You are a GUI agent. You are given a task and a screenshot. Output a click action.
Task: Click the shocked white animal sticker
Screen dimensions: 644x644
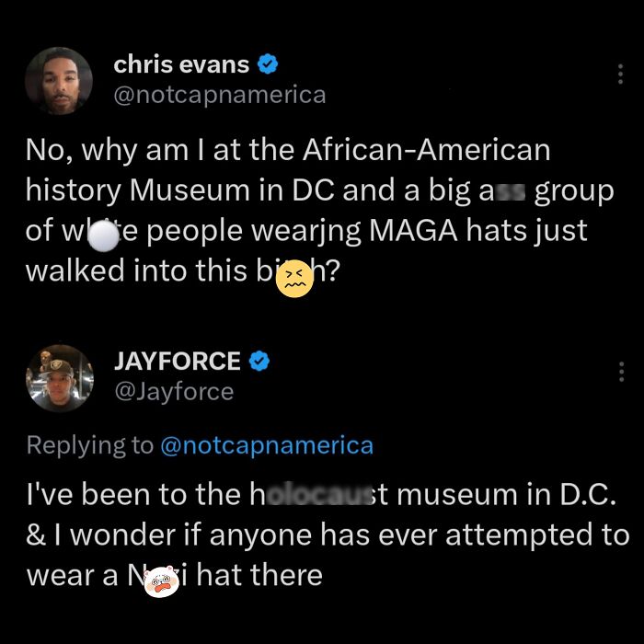pos(161,581)
